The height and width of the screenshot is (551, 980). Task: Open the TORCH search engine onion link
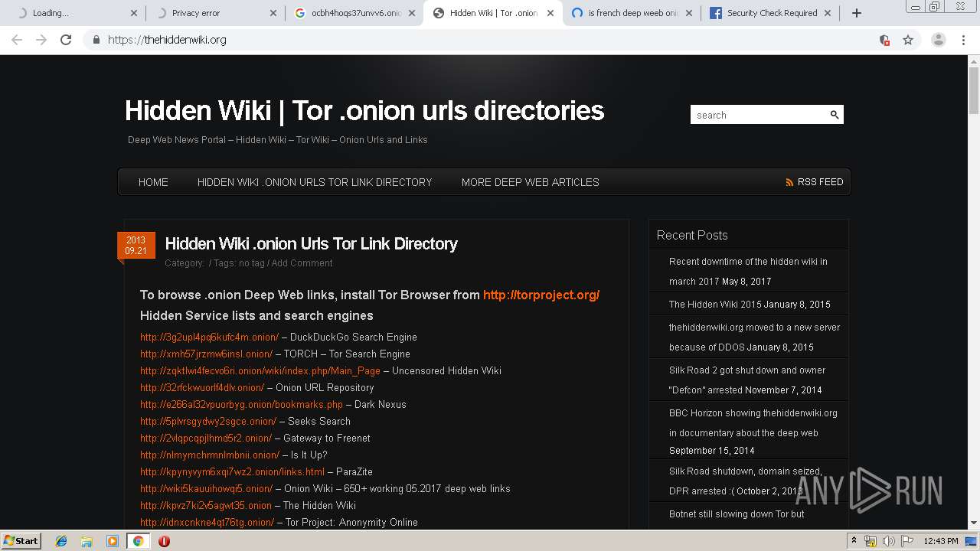tap(206, 354)
